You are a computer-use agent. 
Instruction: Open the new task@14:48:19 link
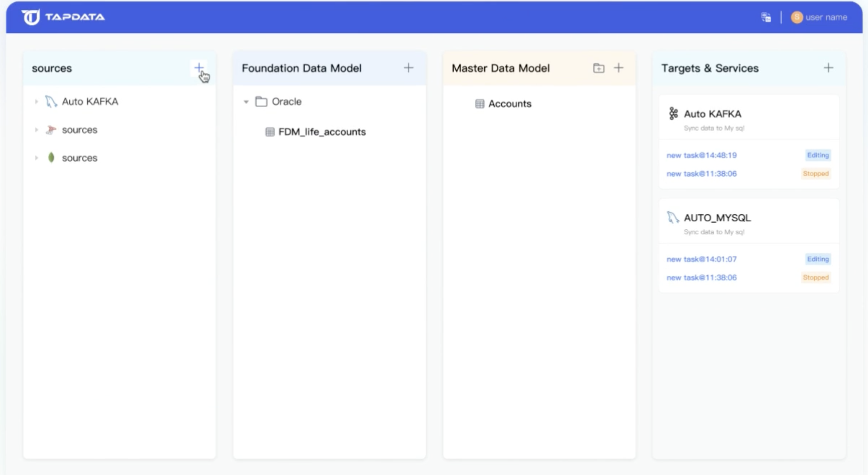(x=701, y=155)
